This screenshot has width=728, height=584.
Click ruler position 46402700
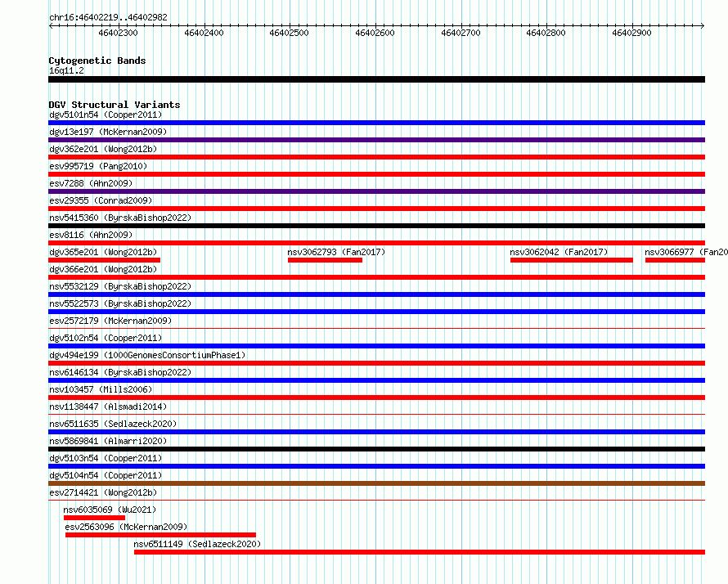(x=461, y=33)
